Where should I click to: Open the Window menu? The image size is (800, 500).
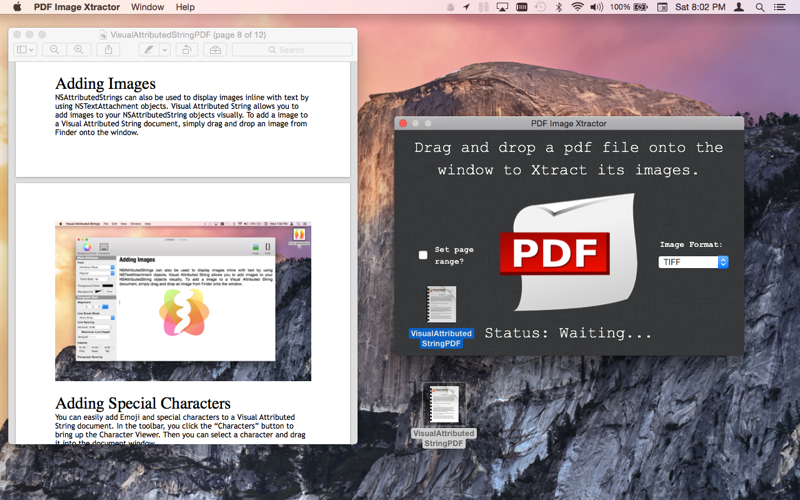[147, 7]
